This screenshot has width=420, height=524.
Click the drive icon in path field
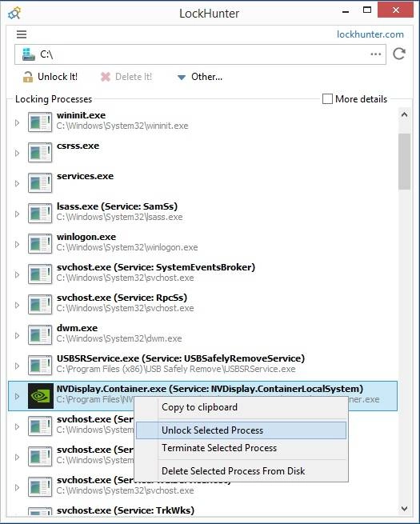[x=29, y=54]
